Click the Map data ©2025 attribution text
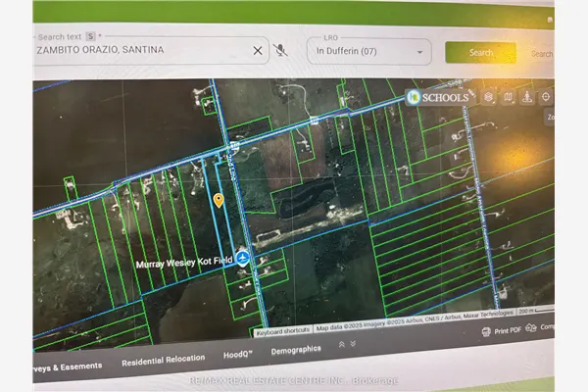Viewport: 588px width, 392px height. (414, 320)
